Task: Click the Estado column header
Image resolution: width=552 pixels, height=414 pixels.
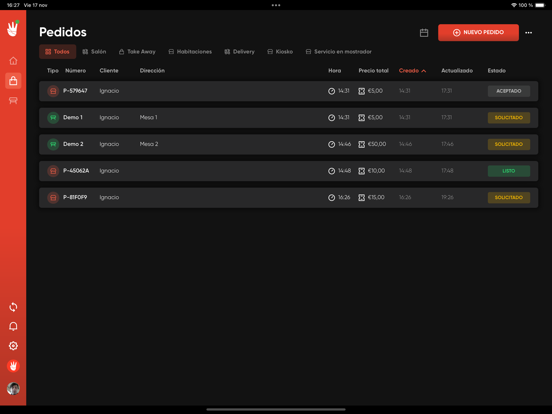Action: 496,71
